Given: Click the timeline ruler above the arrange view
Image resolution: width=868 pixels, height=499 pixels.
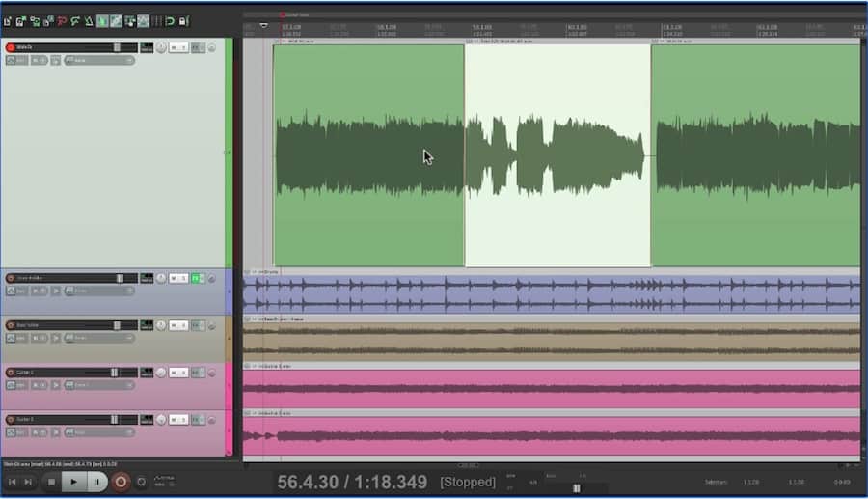Looking at the screenshot, I should [554, 30].
